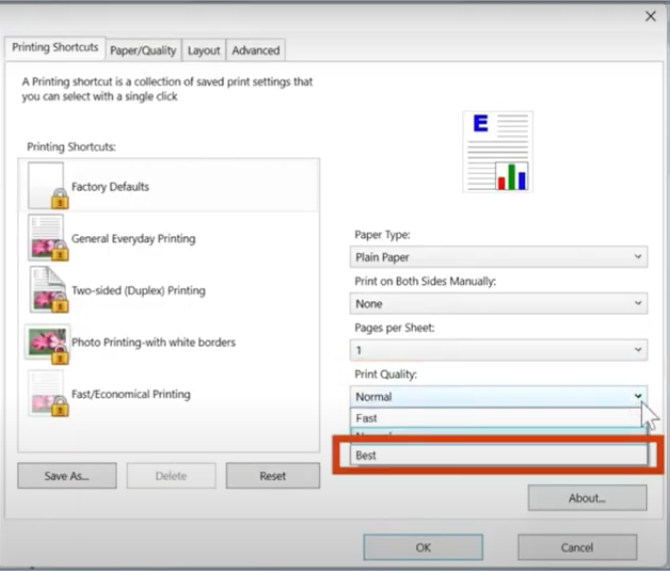
Task: Click the Cancel button
Action: click(x=577, y=547)
